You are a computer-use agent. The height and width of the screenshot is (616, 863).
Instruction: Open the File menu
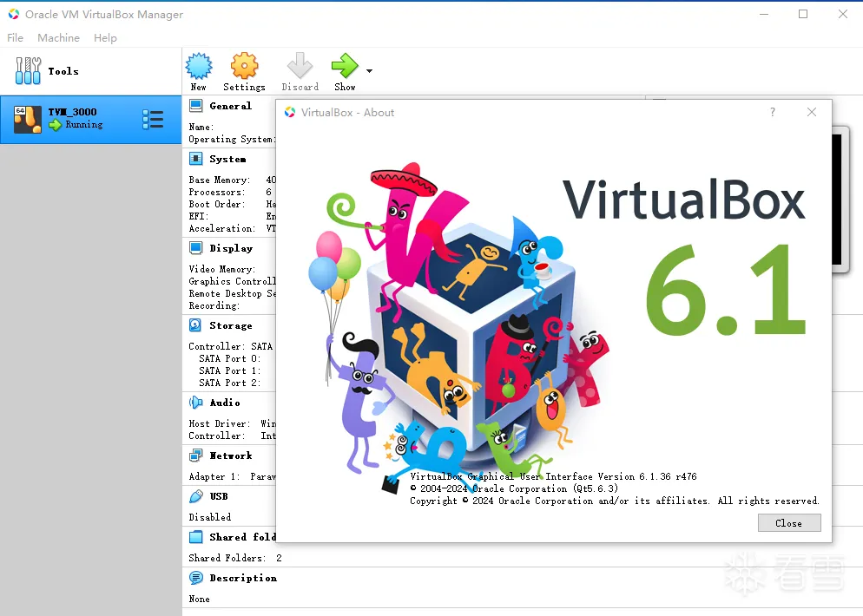pos(15,38)
